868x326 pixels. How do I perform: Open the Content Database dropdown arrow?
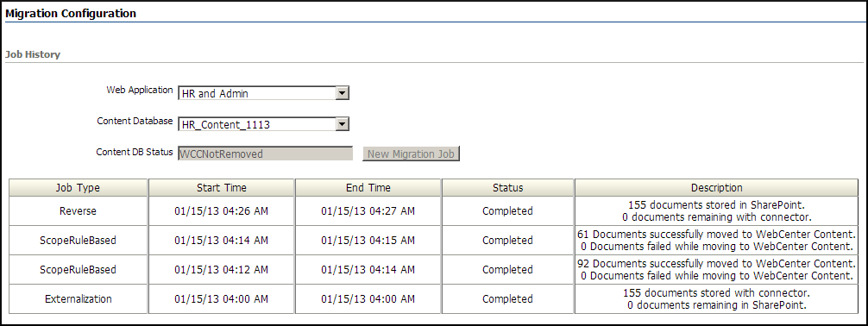click(343, 124)
